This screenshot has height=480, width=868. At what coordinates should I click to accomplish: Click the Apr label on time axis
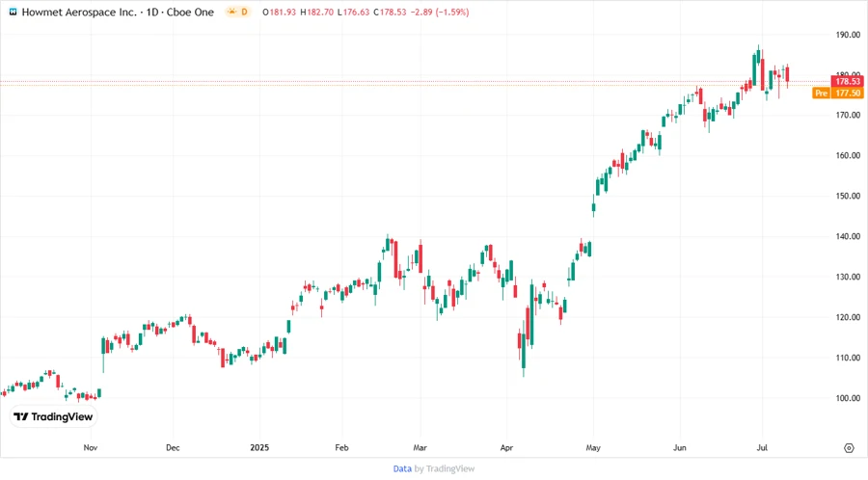click(506, 447)
